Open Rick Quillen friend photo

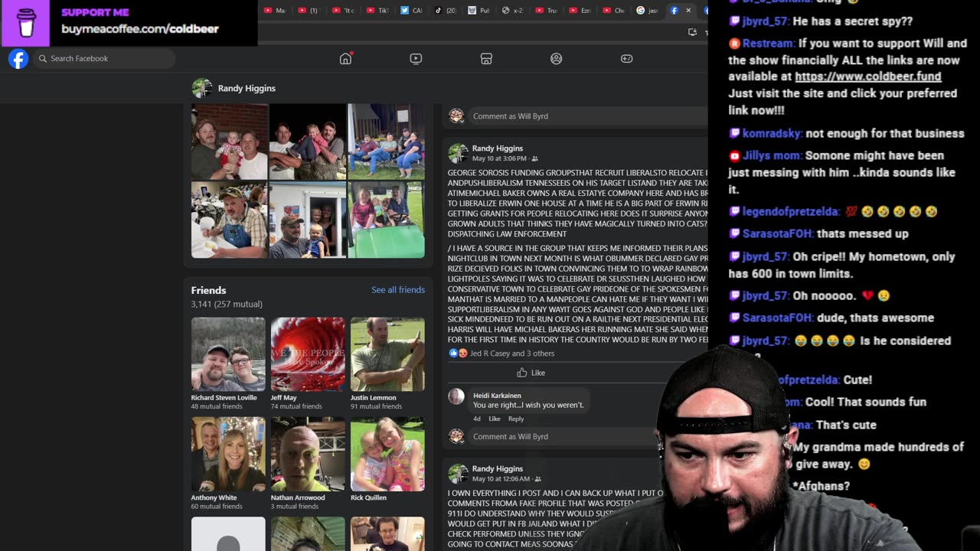pos(387,454)
